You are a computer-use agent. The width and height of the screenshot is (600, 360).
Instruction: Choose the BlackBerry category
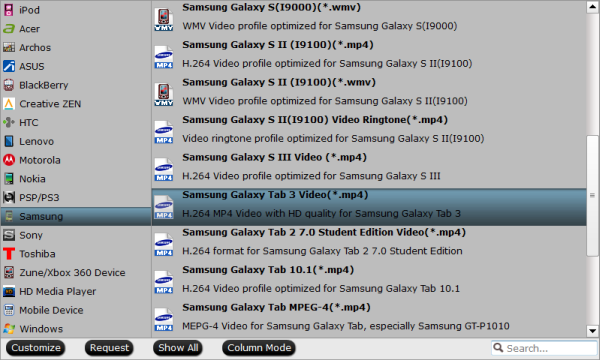pos(76,85)
